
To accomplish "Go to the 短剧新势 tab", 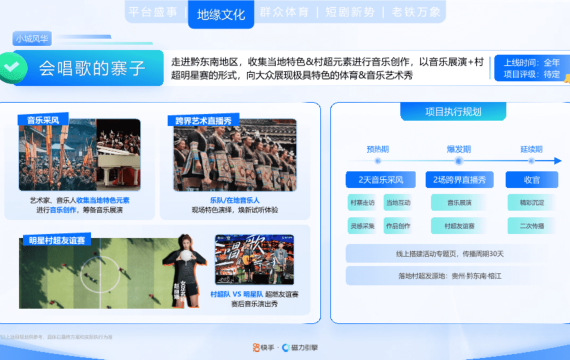I will pos(350,12).
